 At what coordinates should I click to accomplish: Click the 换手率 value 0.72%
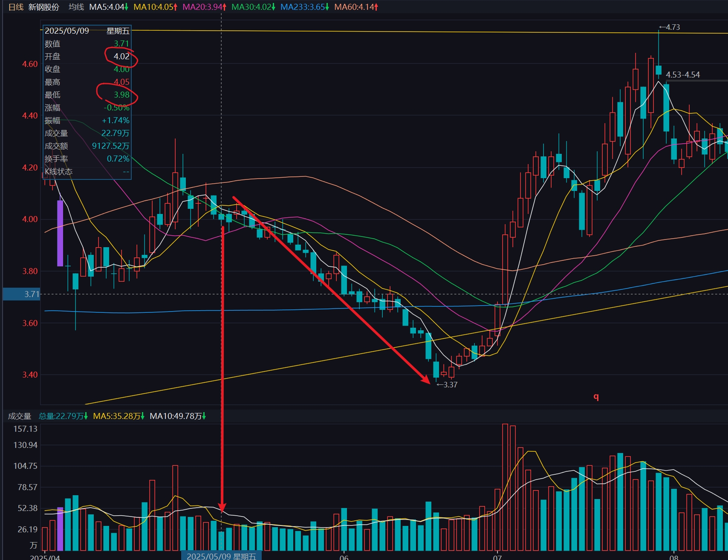(118, 159)
